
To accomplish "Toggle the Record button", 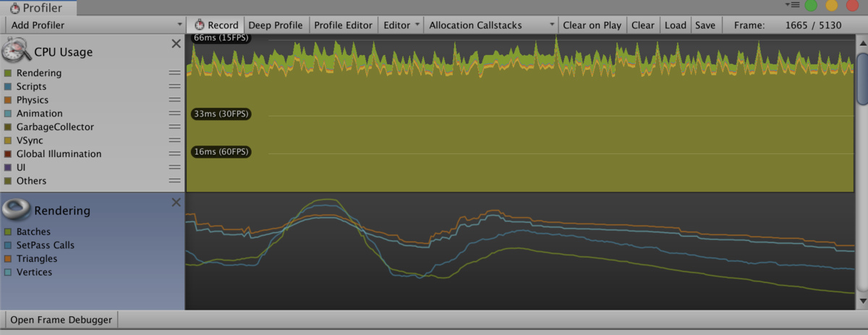I will pos(216,25).
